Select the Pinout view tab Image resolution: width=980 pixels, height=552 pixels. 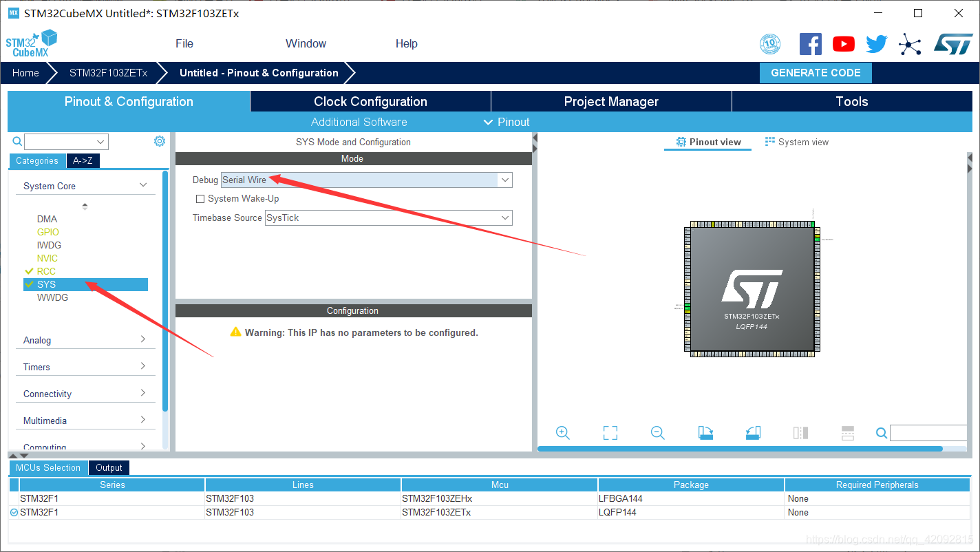[709, 142]
